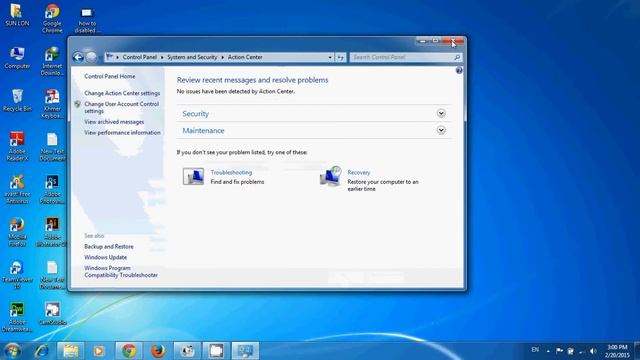
Task: Click the Action Center flag in address bar
Action: (x=109, y=57)
